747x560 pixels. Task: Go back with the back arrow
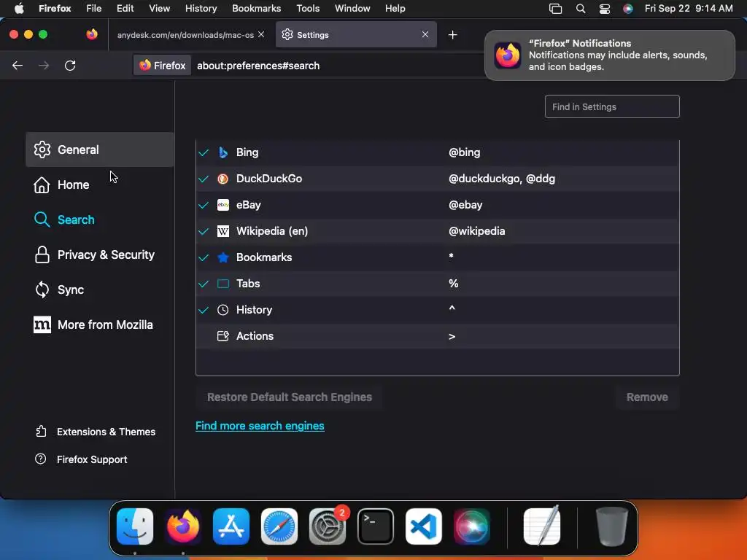click(x=18, y=66)
